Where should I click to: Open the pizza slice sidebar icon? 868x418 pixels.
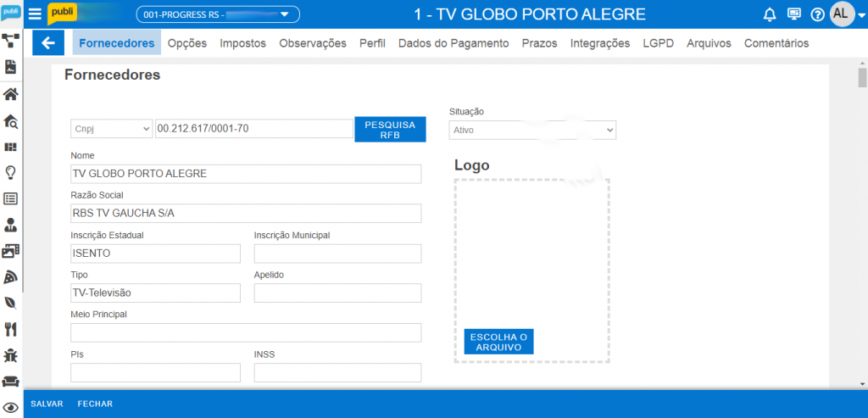(11, 277)
